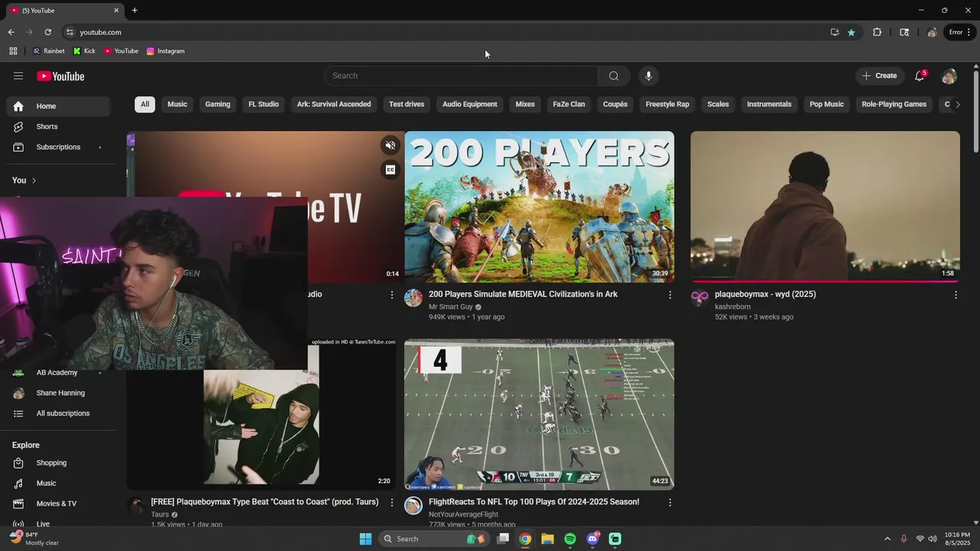Show hidden system tray icons
The width and height of the screenshot is (980, 551).
pyautogui.click(x=887, y=539)
